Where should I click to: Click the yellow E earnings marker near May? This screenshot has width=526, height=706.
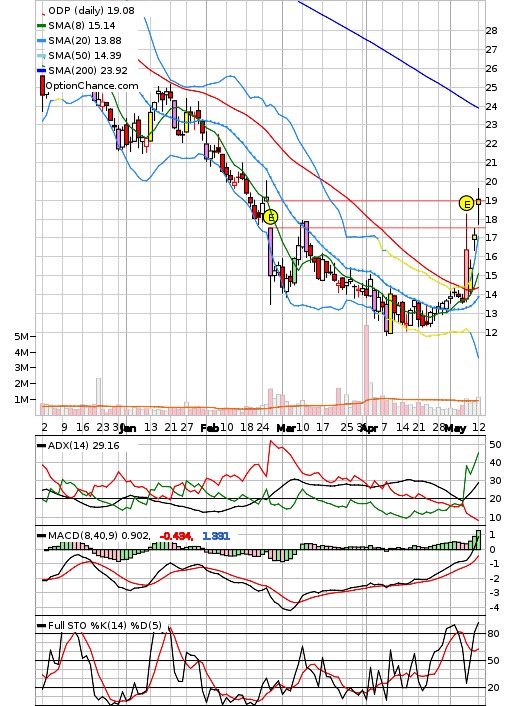tap(466, 204)
